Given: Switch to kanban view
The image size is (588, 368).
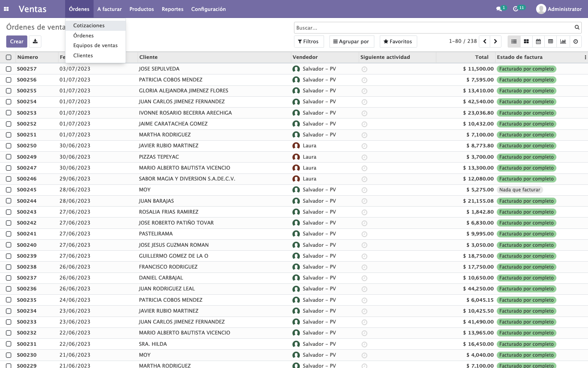Looking at the screenshot, I should pyautogui.click(x=526, y=41).
